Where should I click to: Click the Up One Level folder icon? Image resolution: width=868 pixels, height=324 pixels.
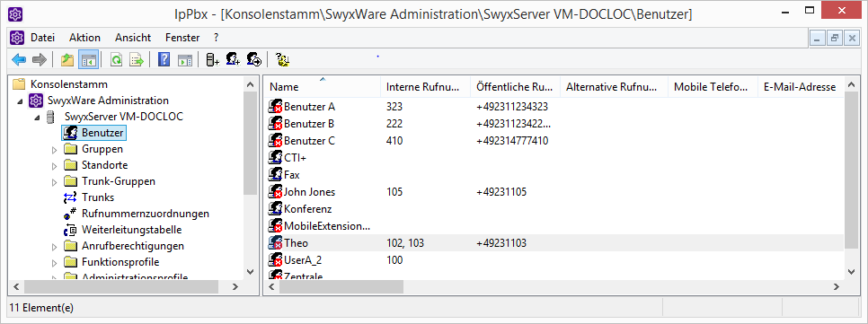tap(67, 60)
